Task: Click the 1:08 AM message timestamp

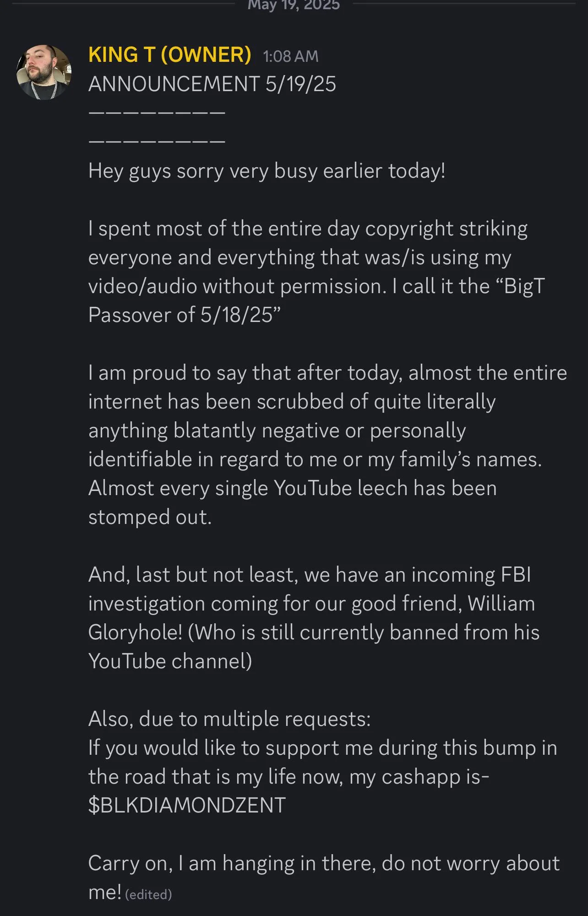Action: (x=290, y=56)
